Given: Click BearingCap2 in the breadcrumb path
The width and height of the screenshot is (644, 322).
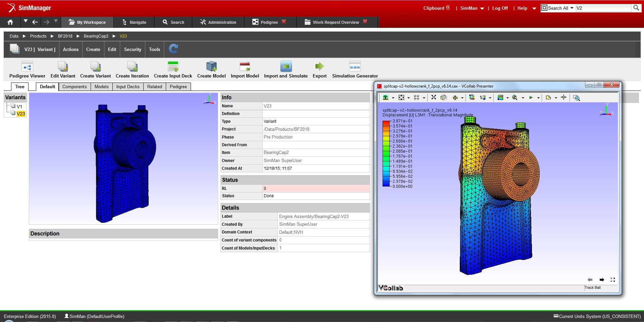Looking at the screenshot, I should point(96,36).
